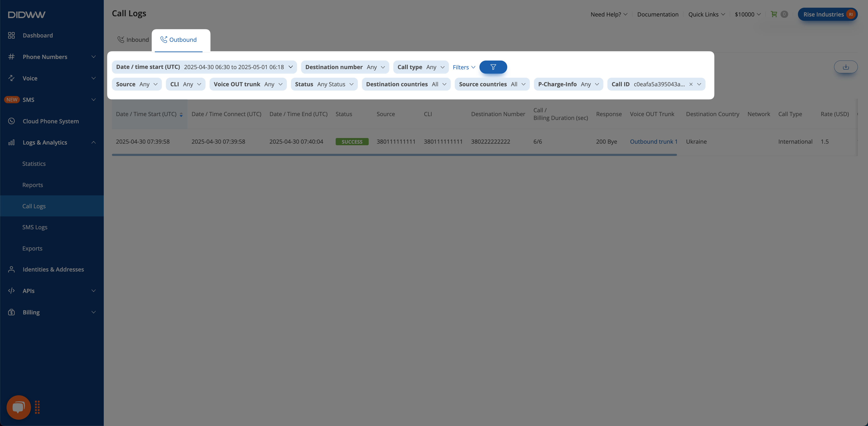The image size is (868, 426).
Task: Open the Destination number filter
Action: coord(345,67)
